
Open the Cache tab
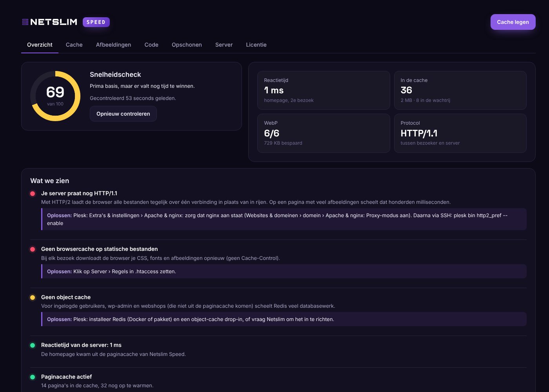74,45
